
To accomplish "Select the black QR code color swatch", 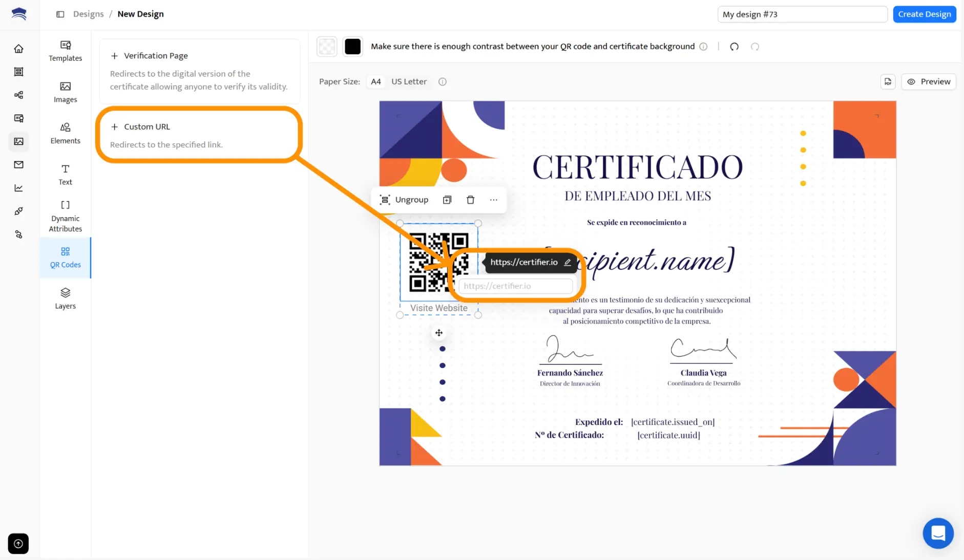I will pyautogui.click(x=352, y=46).
